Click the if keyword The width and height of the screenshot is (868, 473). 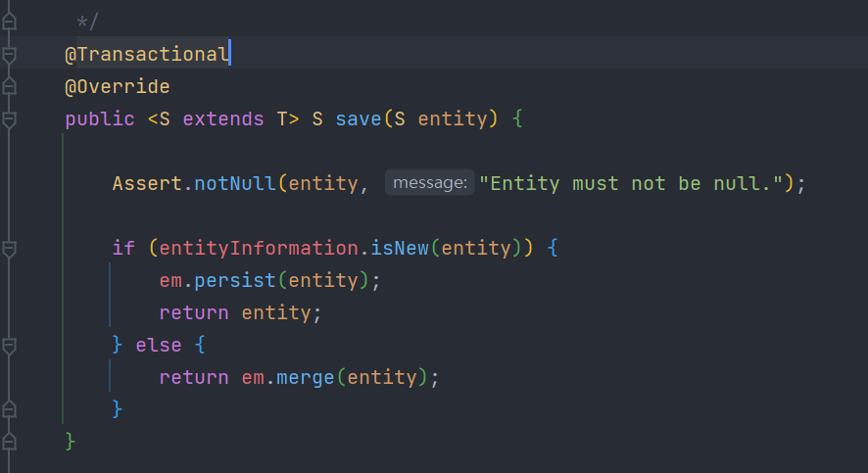(x=123, y=249)
